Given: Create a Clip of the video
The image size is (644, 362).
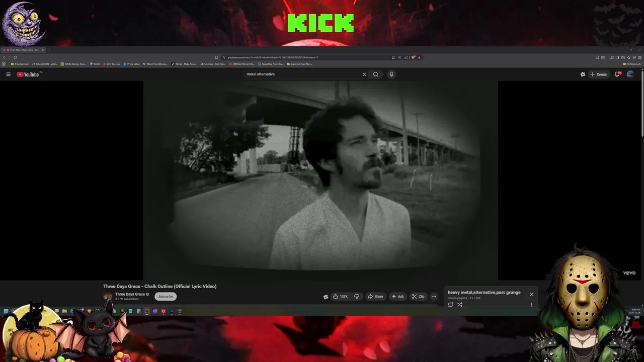Looking at the screenshot, I should coord(418,297).
